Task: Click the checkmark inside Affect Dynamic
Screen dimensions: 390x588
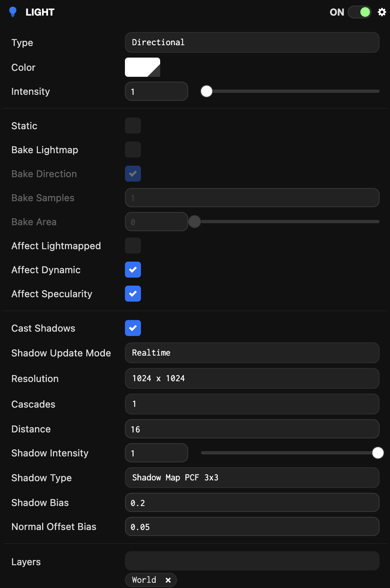Action: coord(133,270)
